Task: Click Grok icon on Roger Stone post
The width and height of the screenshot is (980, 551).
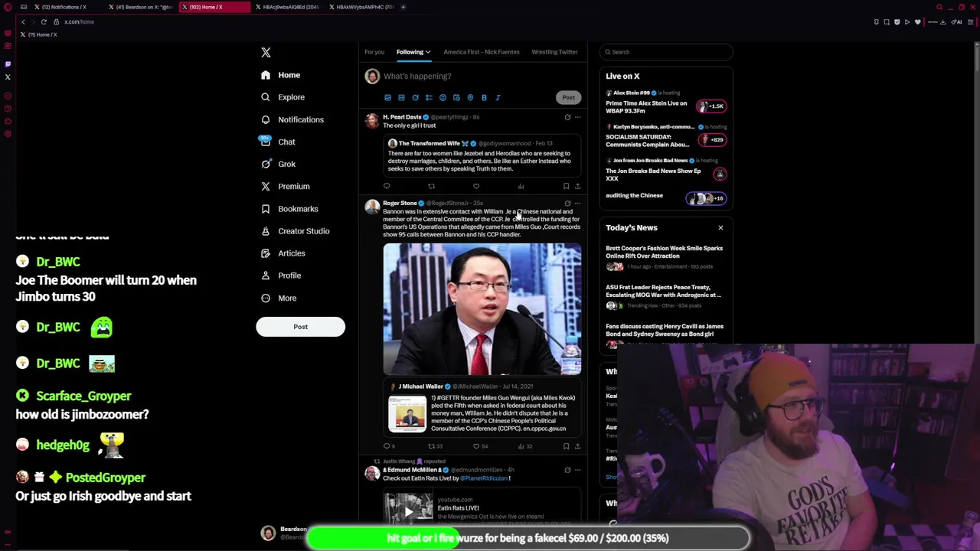Action: coord(567,204)
